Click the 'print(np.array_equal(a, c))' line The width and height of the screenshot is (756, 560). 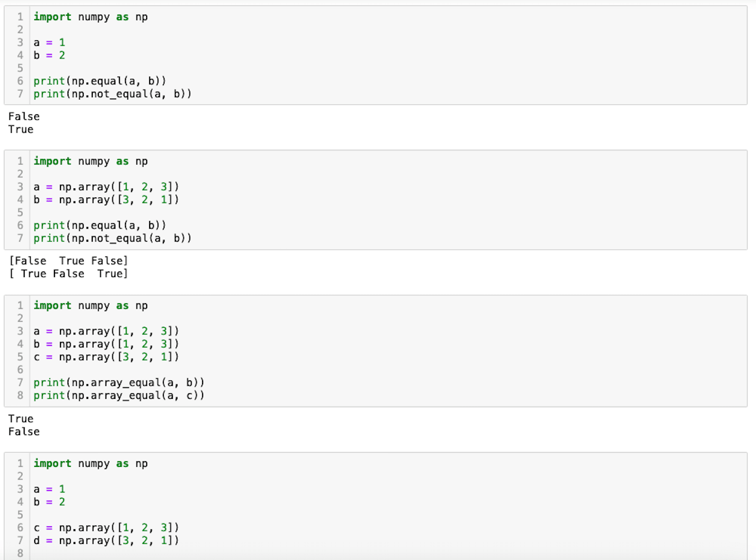pyautogui.click(x=119, y=395)
